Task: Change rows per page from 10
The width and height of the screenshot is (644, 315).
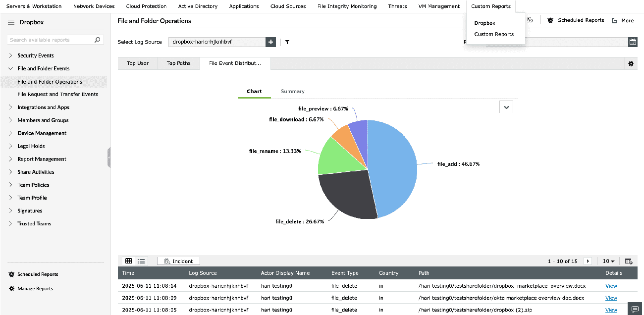Action: tap(609, 261)
